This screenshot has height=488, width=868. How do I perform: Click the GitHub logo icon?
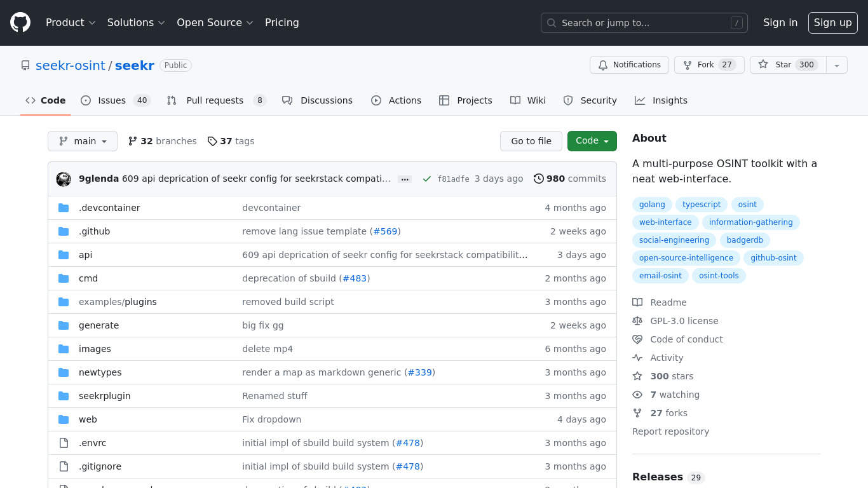tap(20, 22)
